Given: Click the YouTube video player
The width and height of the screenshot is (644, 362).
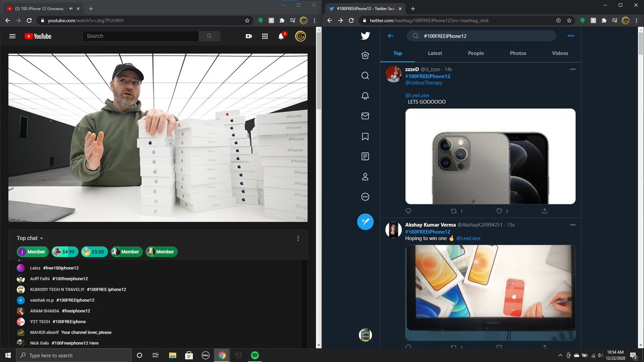Looking at the screenshot, I should point(158,137).
